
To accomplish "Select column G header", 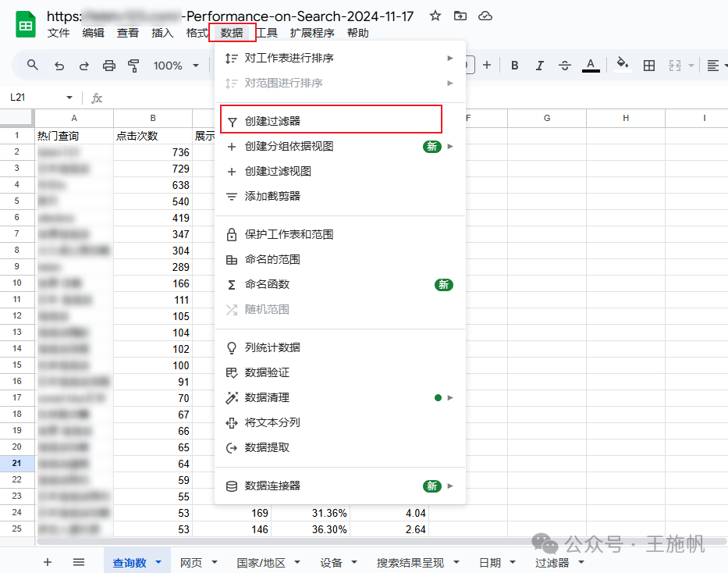I will (547, 118).
